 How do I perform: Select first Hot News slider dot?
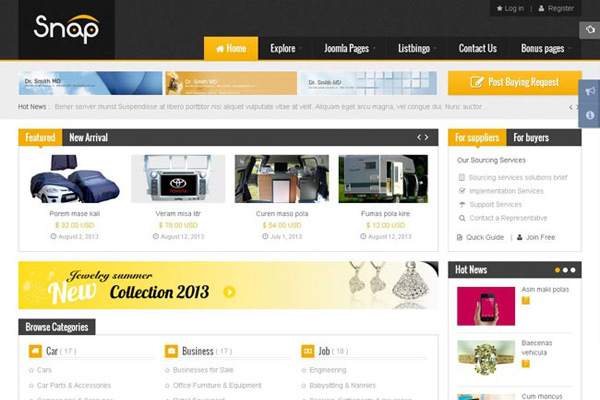[x=558, y=270]
